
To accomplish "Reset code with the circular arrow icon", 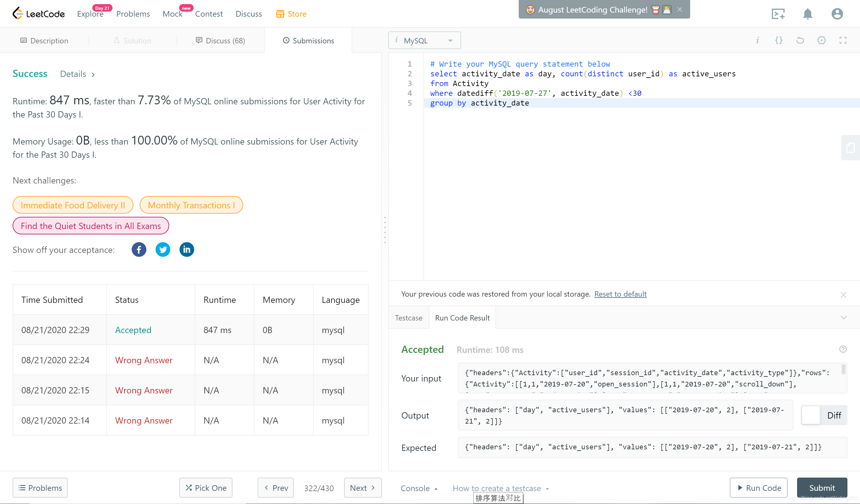I will pos(800,40).
